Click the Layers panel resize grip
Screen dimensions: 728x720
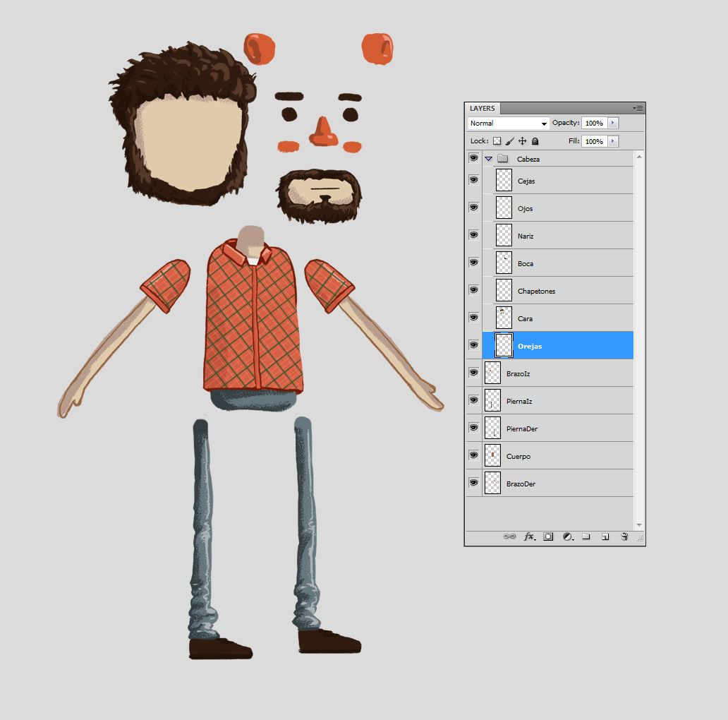pos(641,538)
